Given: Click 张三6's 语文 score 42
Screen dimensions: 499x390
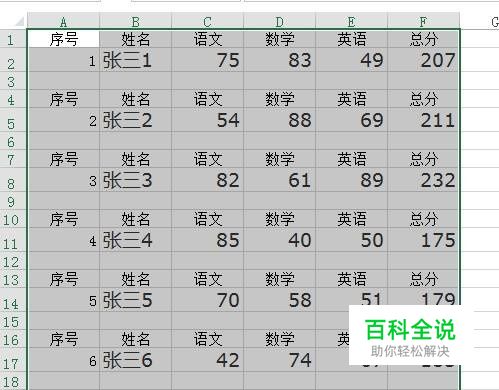Looking at the screenshot, I should click(x=207, y=360).
